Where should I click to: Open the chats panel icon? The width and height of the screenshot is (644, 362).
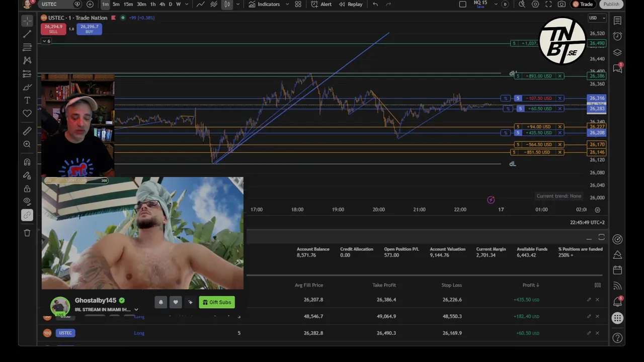(617, 69)
